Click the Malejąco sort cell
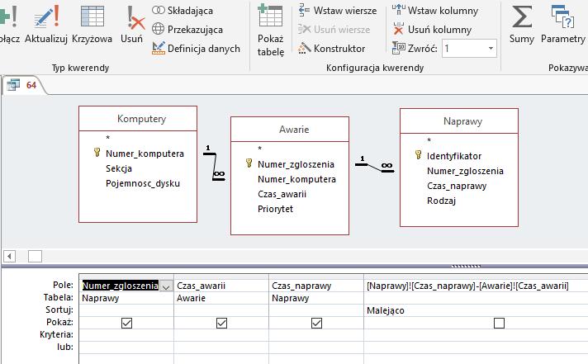 click(x=476, y=310)
